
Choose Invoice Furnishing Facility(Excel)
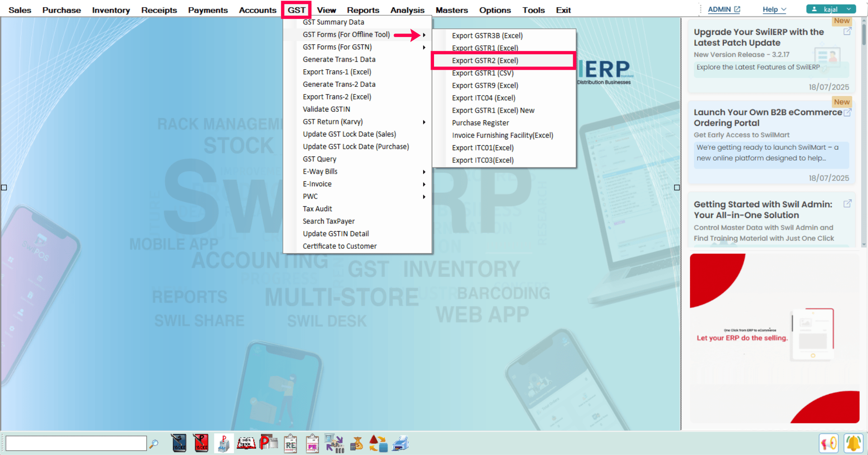504,135
